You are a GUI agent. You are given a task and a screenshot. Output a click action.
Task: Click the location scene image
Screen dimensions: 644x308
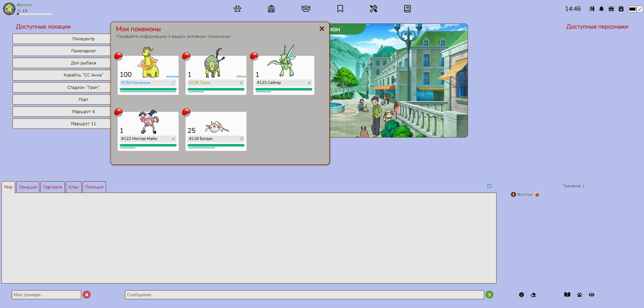[x=398, y=81]
